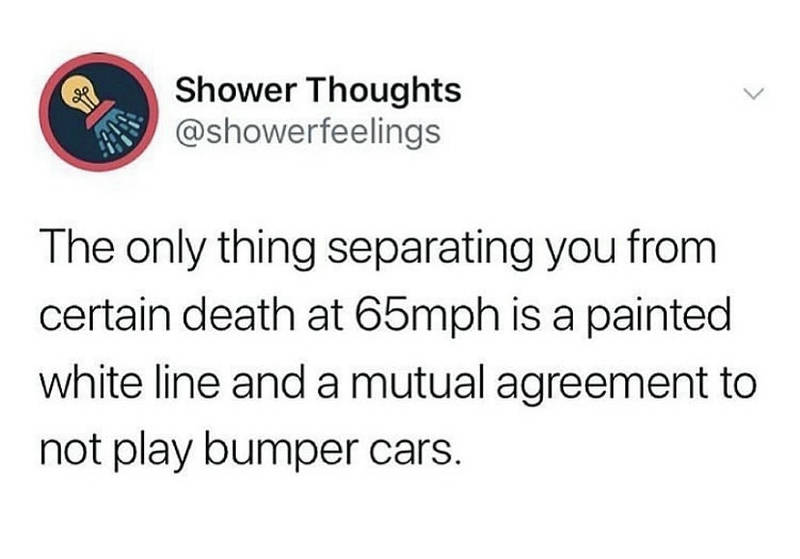The width and height of the screenshot is (800, 559).
Task: Click the phrase "certain death"
Action: pos(166,316)
